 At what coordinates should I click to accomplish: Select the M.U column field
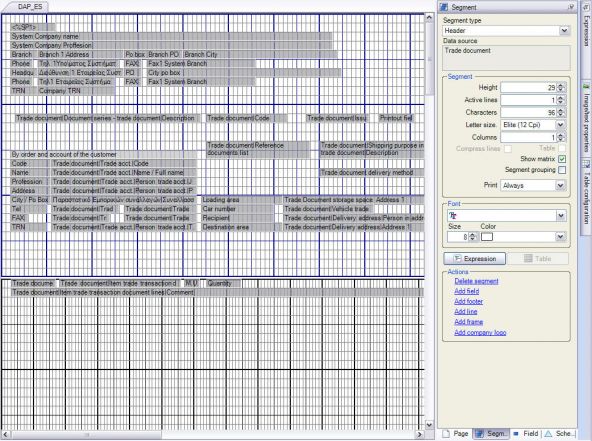click(192, 283)
